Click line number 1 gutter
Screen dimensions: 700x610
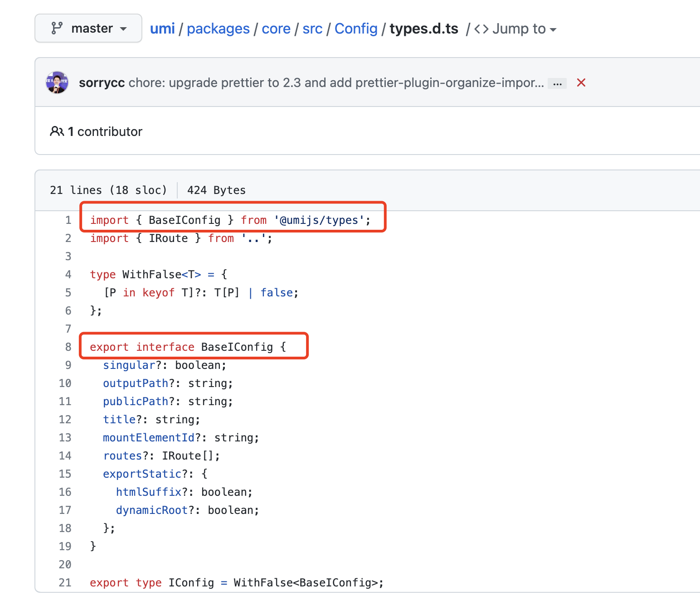pos(68,220)
